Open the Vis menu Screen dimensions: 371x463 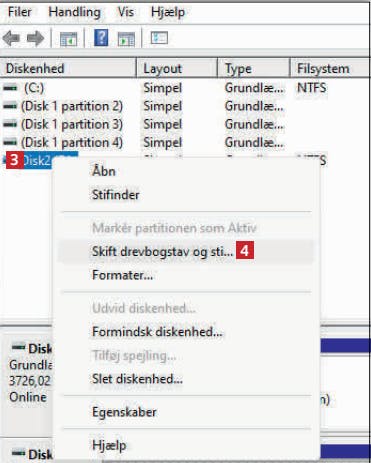[126, 12]
